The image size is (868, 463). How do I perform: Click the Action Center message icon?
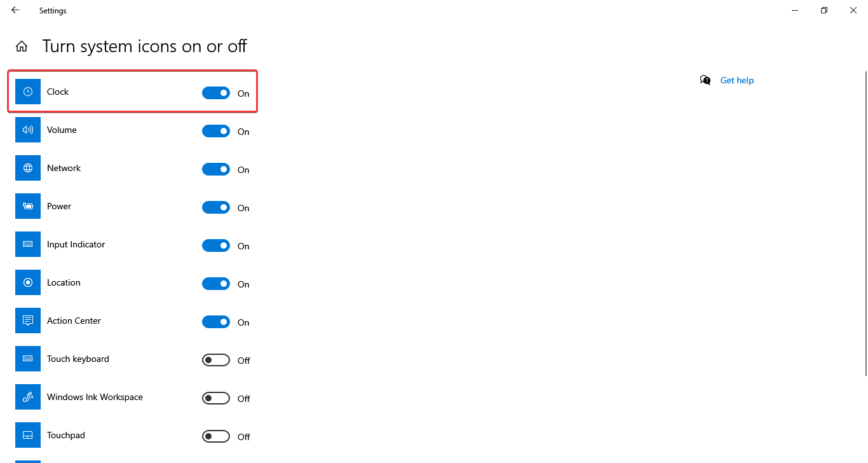(x=28, y=321)
